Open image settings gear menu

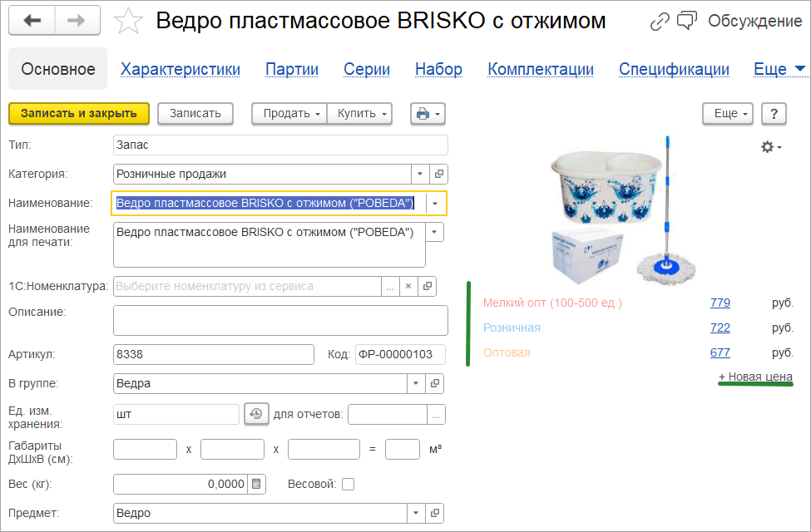pos(770,147)
